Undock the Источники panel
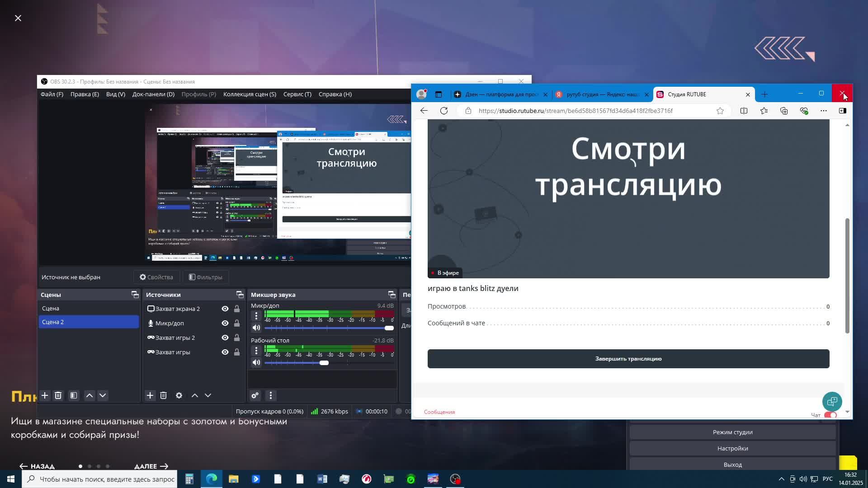Viewport: 868px width, 488px height. [x=240, y=295]
